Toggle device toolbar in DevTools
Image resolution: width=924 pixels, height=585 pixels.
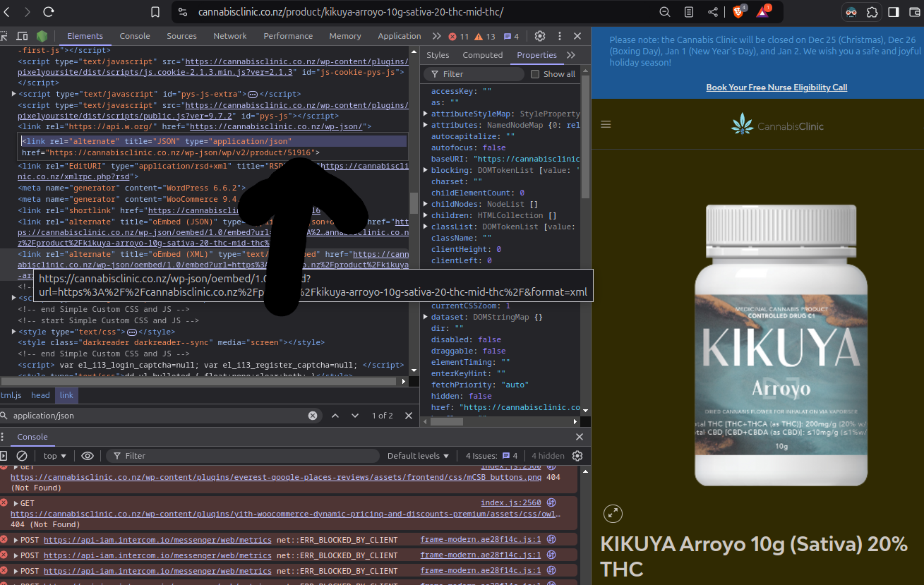point(23,36)
